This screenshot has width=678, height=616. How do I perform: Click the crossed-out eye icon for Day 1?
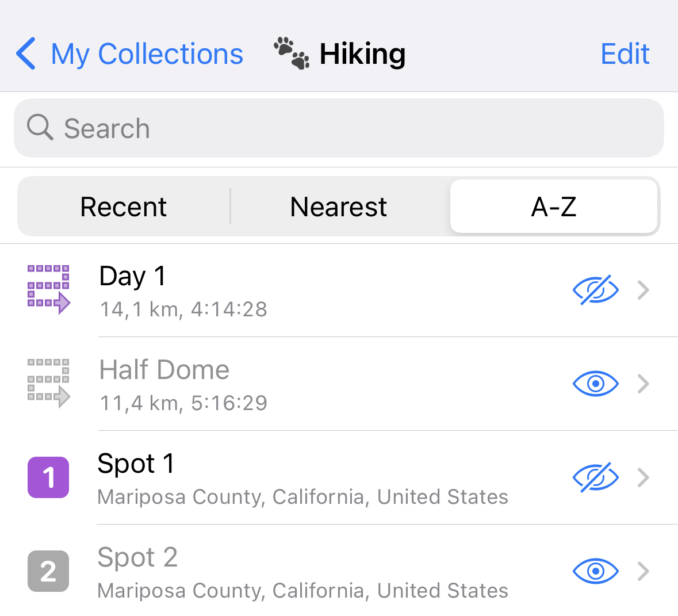tap(596, 290)
